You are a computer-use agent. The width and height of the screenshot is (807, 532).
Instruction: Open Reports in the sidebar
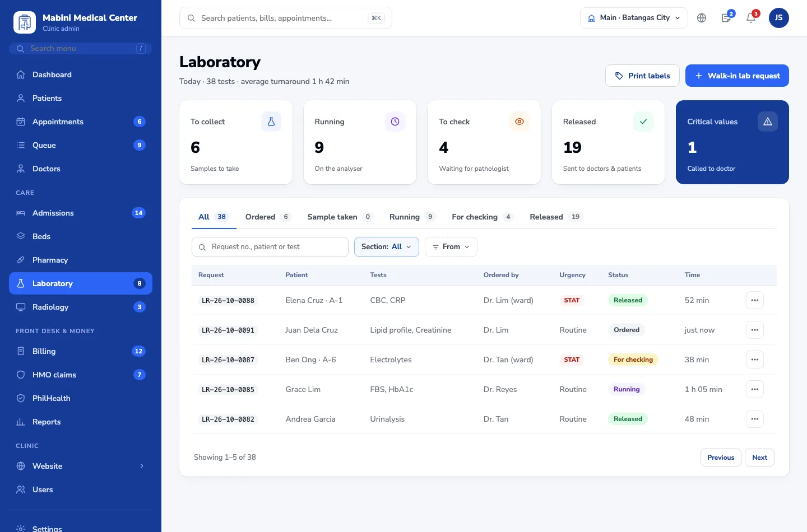pyautogui.click(x=81, y=422)
